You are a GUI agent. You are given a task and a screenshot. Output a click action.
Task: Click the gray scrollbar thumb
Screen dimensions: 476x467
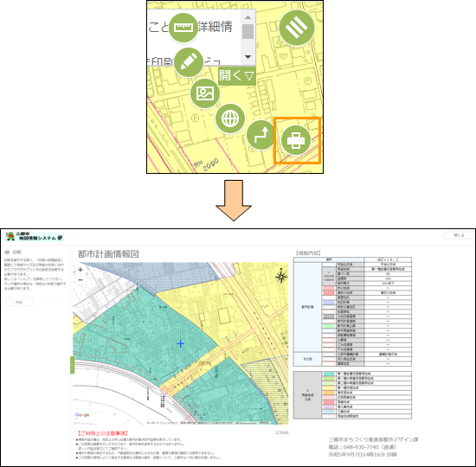point(248,31)
